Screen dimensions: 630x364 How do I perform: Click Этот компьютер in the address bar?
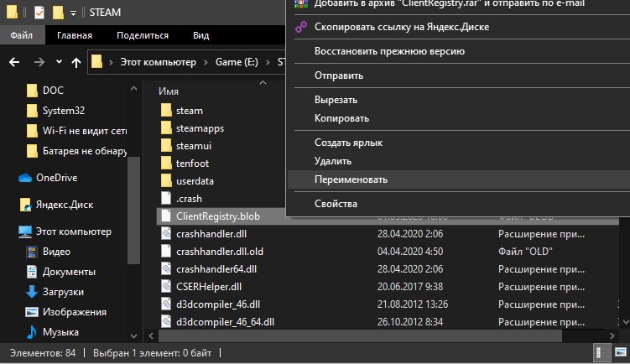pyautogui.click(x=159, y=62)
